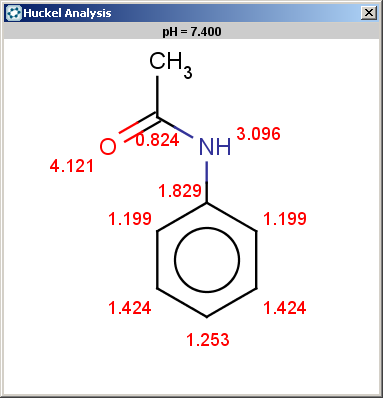Click the pH = 7.400 label
The image size is (383, 398).
point(192,32)
